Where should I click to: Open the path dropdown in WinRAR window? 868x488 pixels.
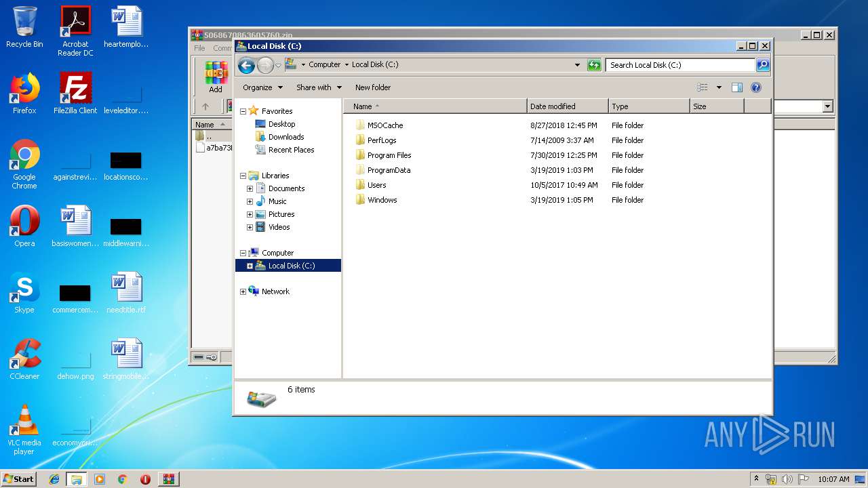[x=827, y=106]
